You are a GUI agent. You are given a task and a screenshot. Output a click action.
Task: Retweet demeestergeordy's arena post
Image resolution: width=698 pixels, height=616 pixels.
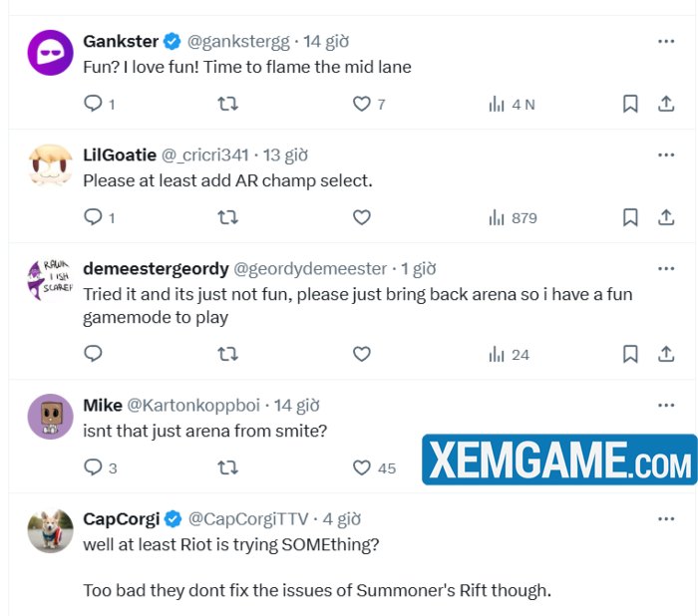click(227, 354)
